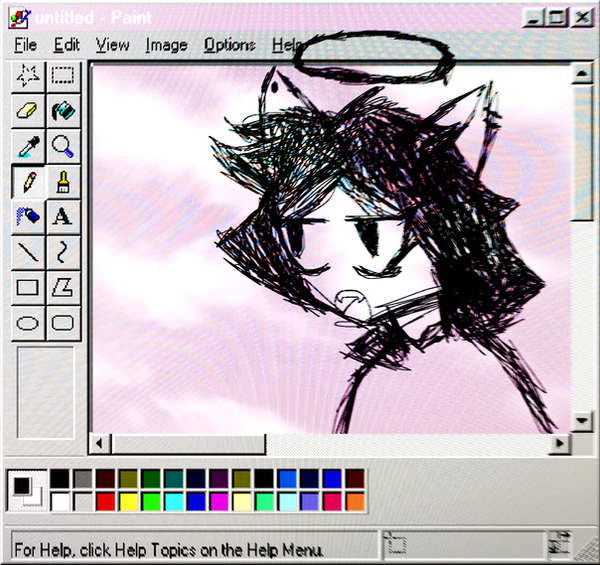Click the selection size icon in status bar
This screenshot has height=565, width=600.
(x=559, y=544)
